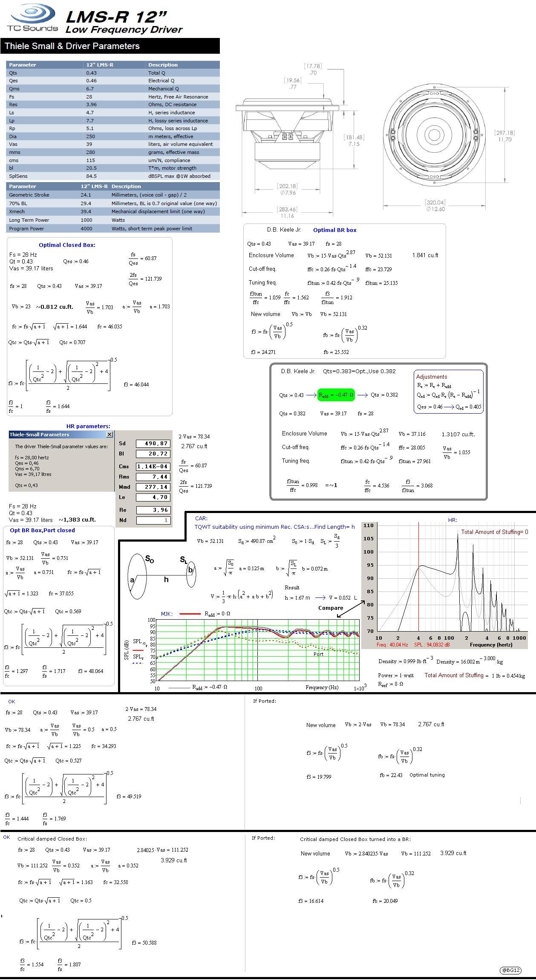Click the 'Port' label on MJK chart

[318, 654]
